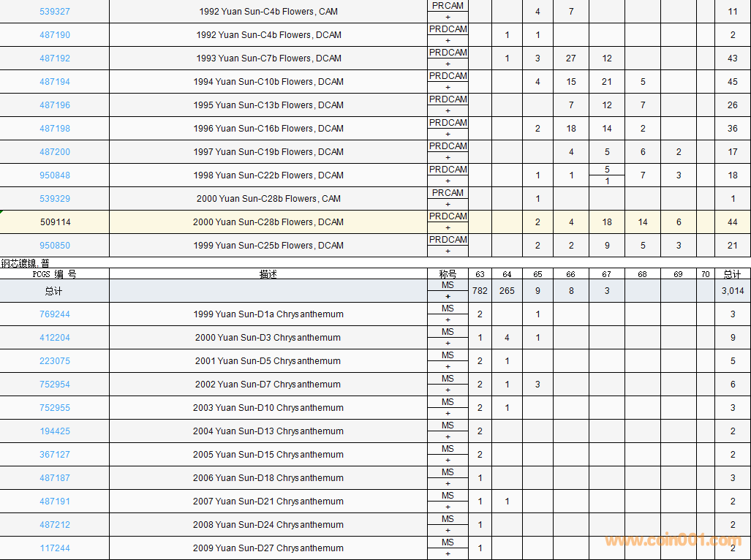Click the 2000 Yuan Sun-C28b Flowers, DCAM description
Viewport: 751px width, 560px height.
tap(268, 222)
